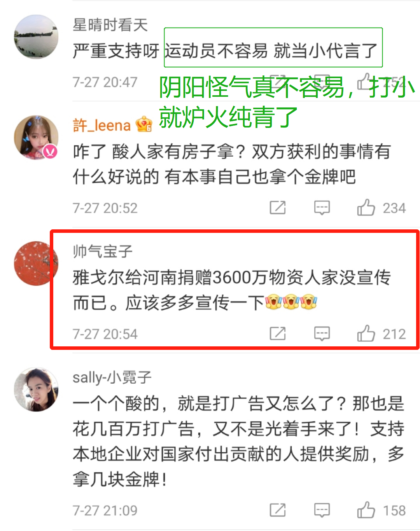Tap the comment text about 雅戈尔 donating 3600万
420x531 pixels.
tap(232, 290)
